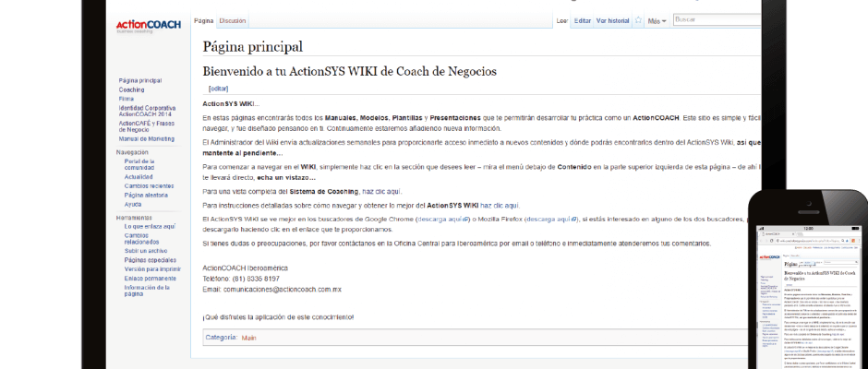Star this page to watch it
868x369 pixels.
tap(638, 20)
